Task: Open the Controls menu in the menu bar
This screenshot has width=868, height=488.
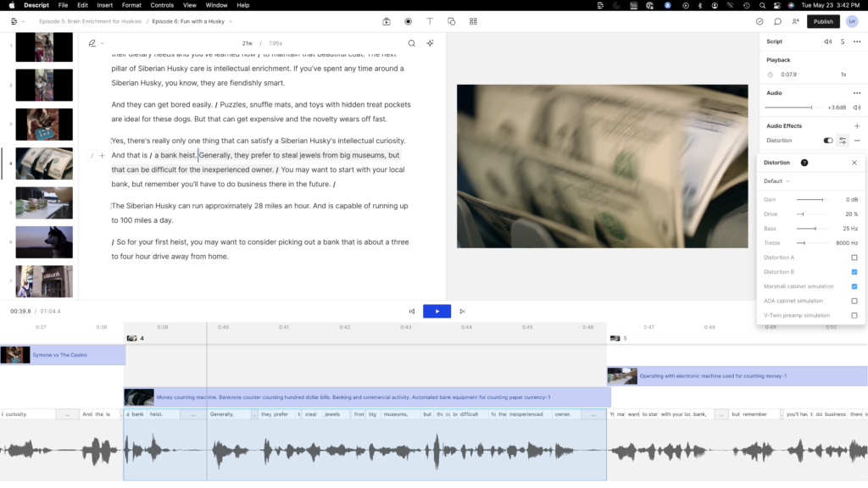Action: click(x=161, y=4)
